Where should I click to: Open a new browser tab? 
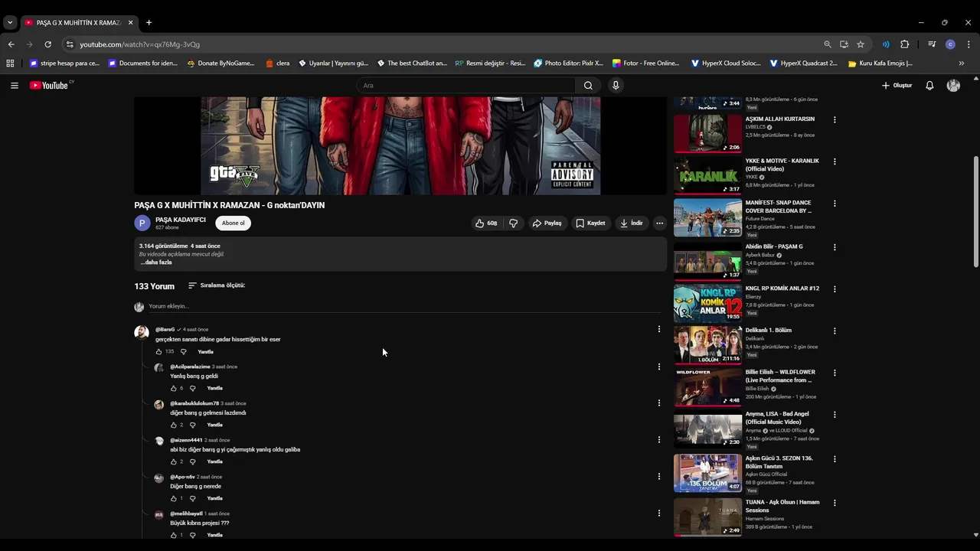click(149, 23)
